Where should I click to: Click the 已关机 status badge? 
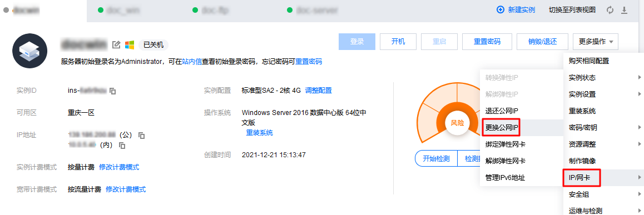153,44
